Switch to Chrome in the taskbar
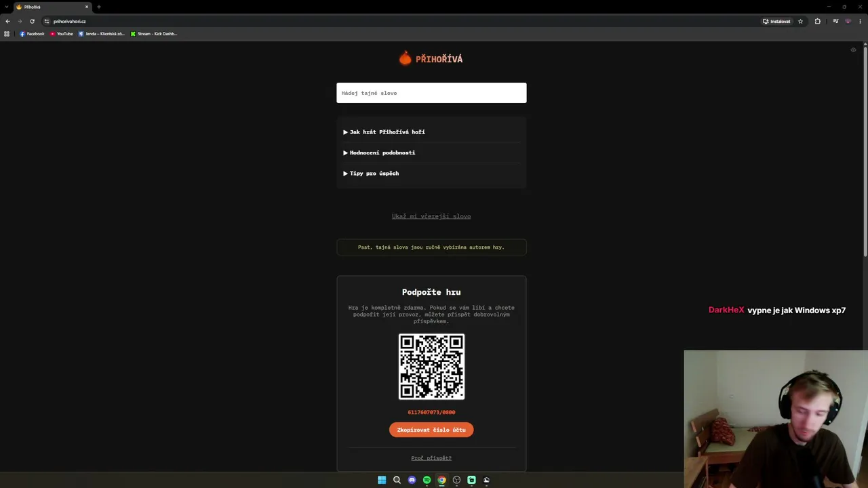This screenshot has height=488, width=868. pos(441,480)
